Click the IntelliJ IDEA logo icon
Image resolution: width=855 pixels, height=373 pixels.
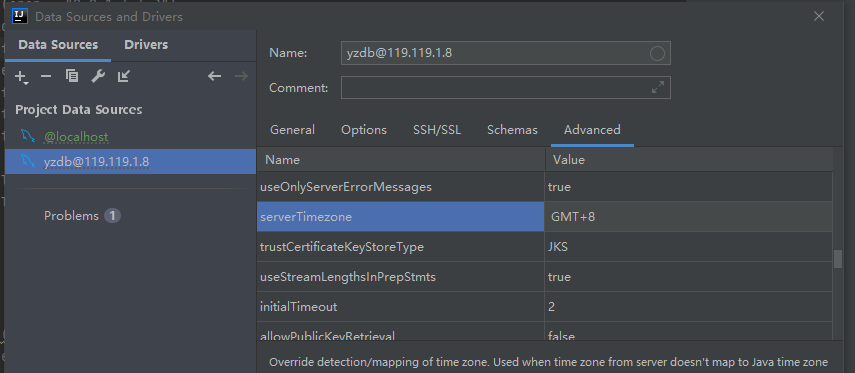tap(20, 16)
